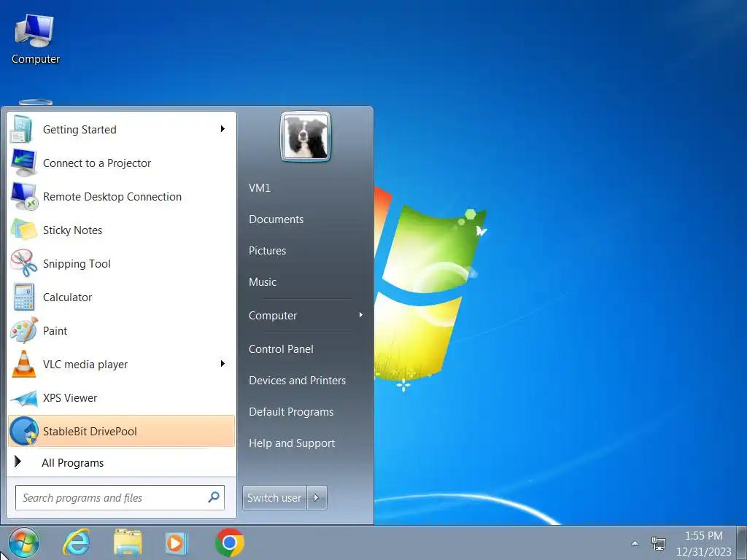Expand the Computer submenu arrow
The width and height of the screenshot is (747, 560).
point(361,315)
